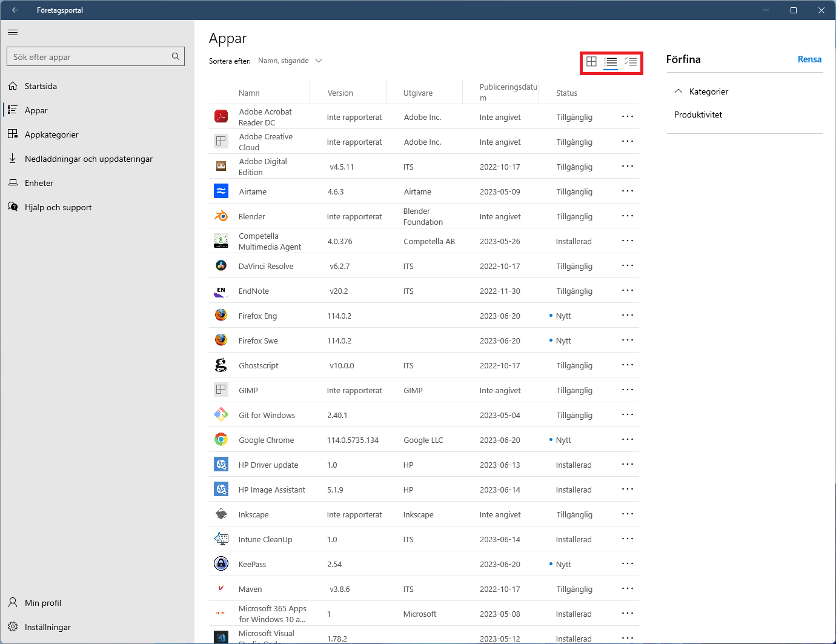The image size is (836, 644).
Task: Open more options for Blender row
Action: 628,216
